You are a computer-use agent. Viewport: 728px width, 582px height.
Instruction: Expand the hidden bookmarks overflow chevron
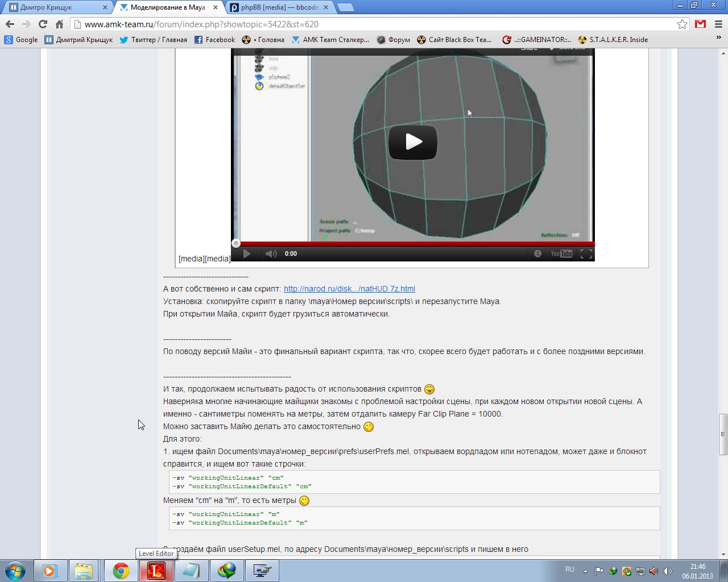(x=718, y=38)
